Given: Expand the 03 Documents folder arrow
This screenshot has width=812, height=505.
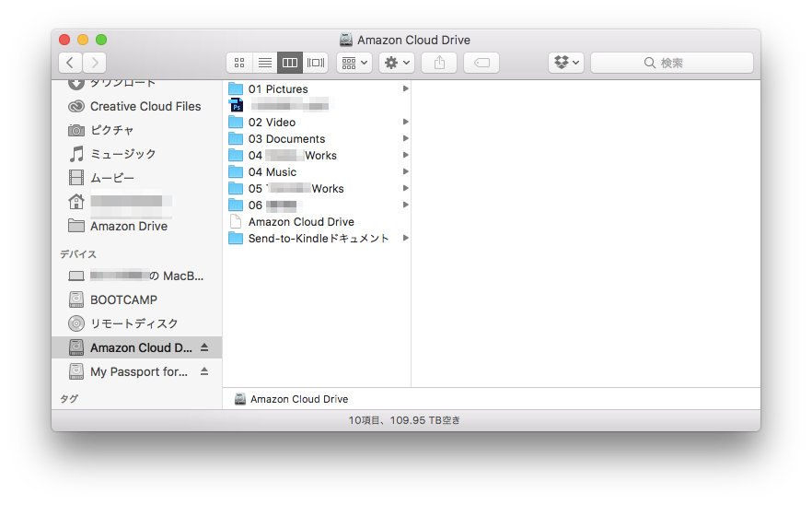Looking at the screenshot, I should 405,138.
